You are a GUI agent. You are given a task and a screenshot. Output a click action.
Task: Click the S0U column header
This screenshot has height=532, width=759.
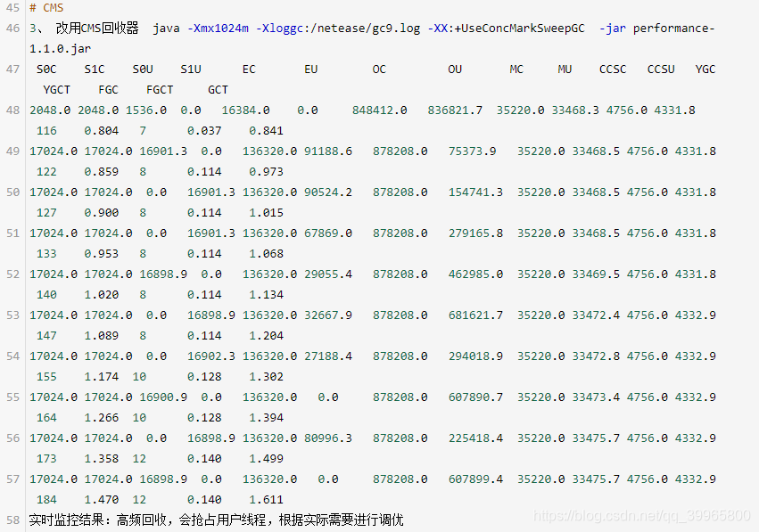tap(143, 70)
